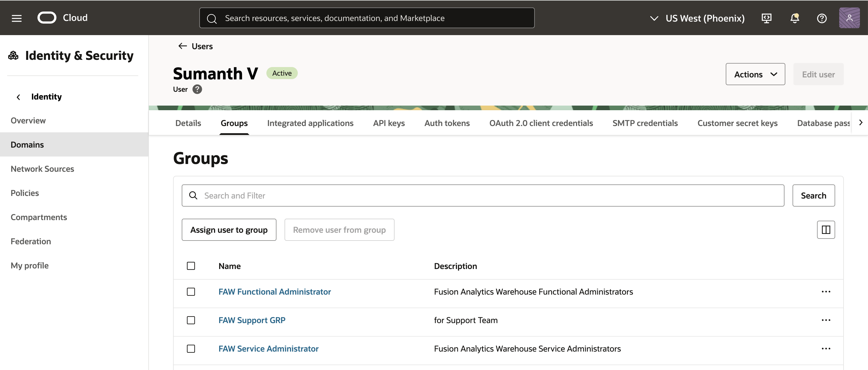
Task: Open the column layout settings icon
Action: pyautogui.click(x=826, y=230)
